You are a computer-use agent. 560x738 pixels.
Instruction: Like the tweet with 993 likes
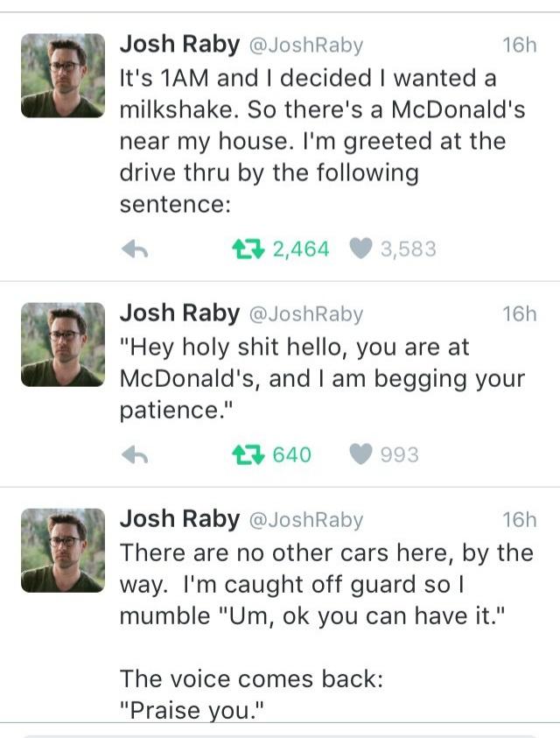(361, 455)
